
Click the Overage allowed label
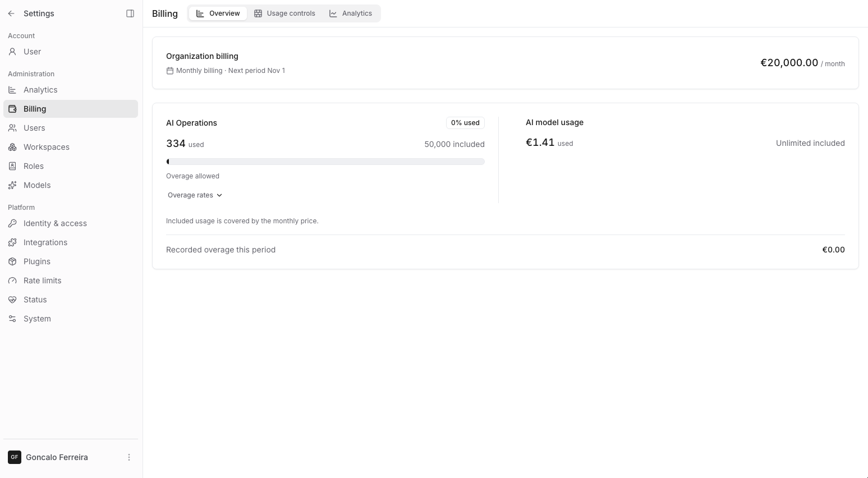(192, 176)
